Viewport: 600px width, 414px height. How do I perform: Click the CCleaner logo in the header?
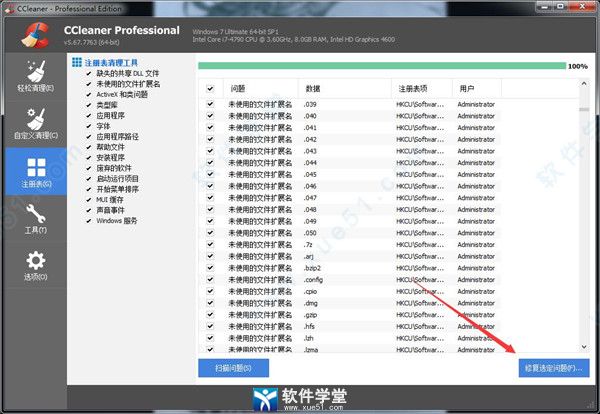35,35
